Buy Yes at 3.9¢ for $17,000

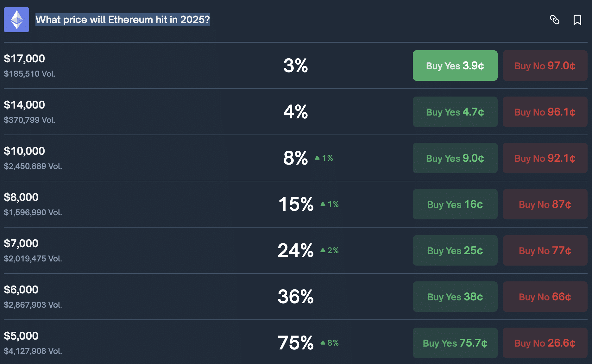pyautogui.click(x=455, y=66)
